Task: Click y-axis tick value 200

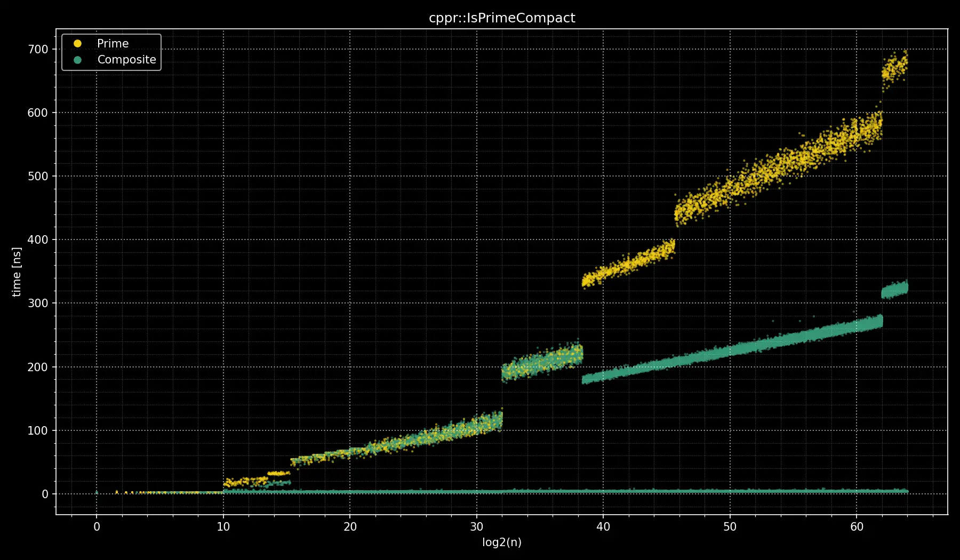Action: tap(38, 367)
